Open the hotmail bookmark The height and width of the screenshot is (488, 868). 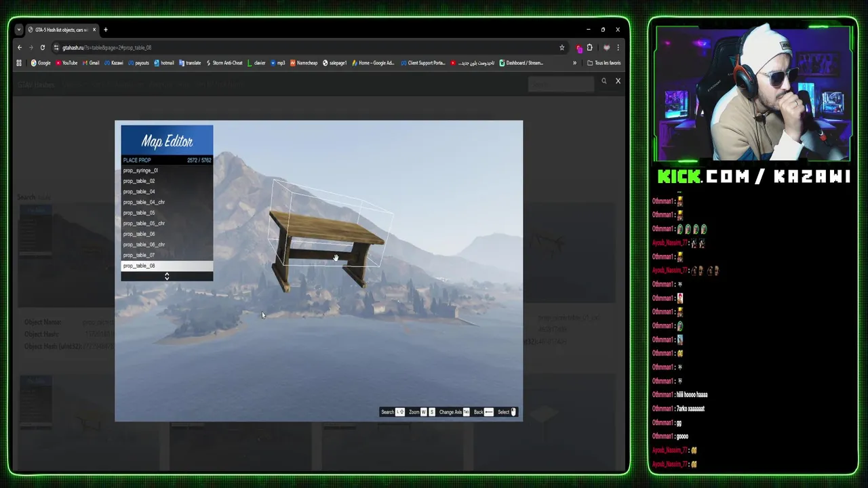[x=164, y=63]
